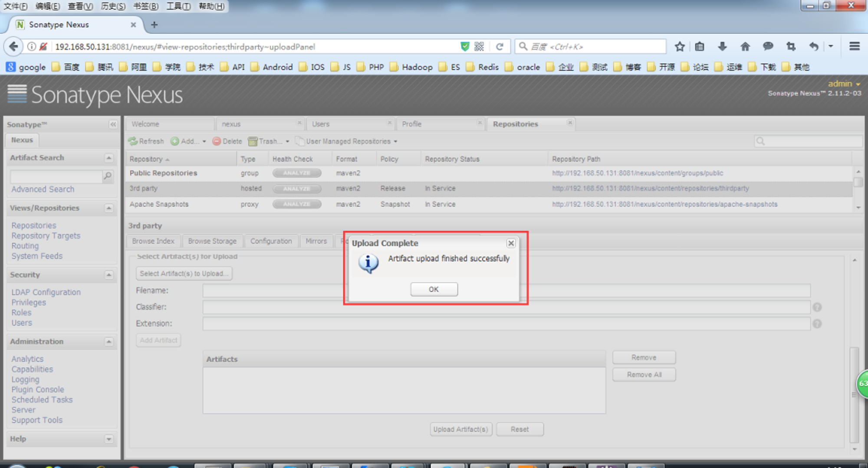
Task: Collapse the Artifact Search section
Action: (x=109, y=158)
